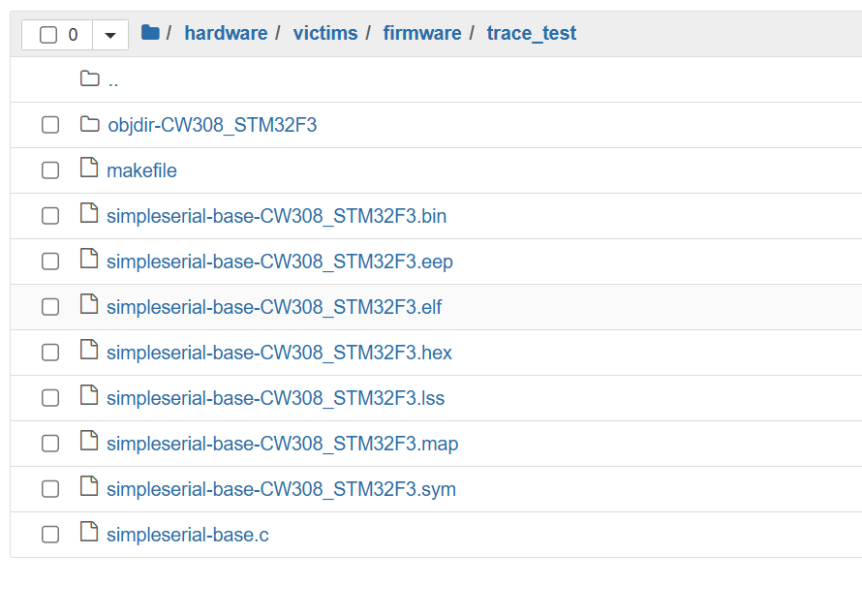Open simpleserial-base-CW308_STM32F3.elf
The width and height of the screenshot is (862, 616).
coord(274,307)
